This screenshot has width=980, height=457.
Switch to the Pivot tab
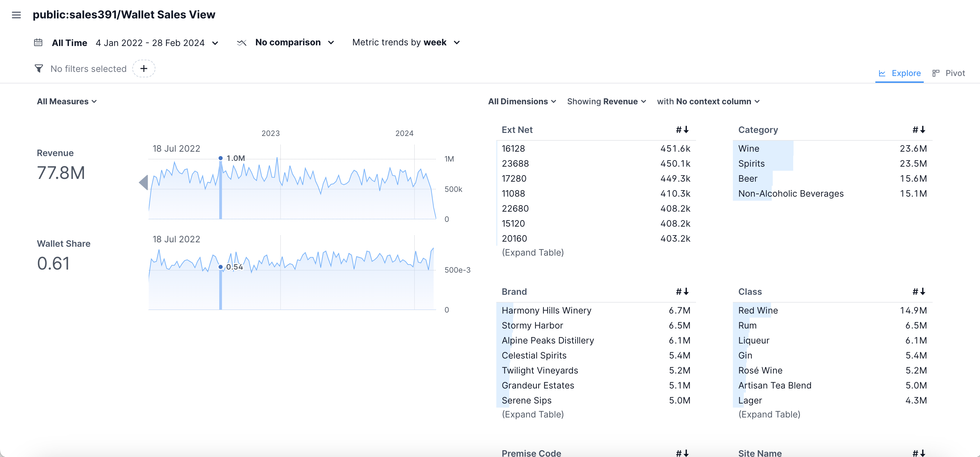[948, 73]
